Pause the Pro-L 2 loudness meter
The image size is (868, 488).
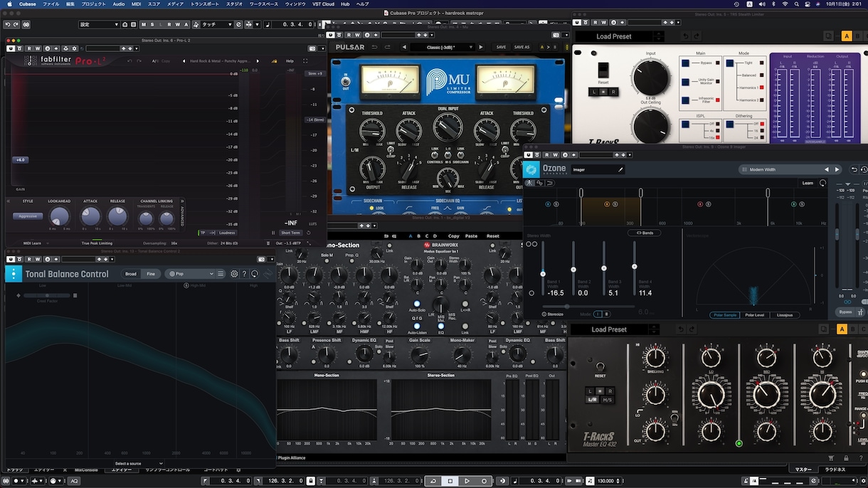(x=273, y=233)
